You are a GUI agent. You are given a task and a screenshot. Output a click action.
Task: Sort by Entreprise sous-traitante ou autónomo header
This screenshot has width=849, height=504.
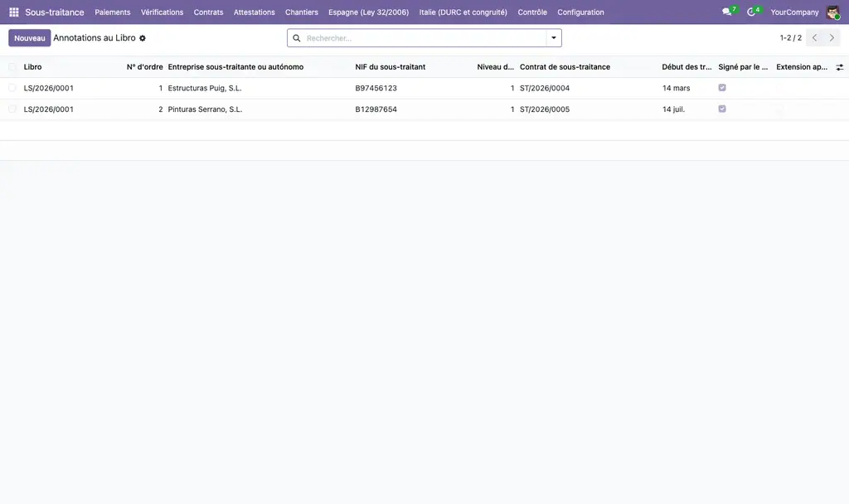[x=235, y=67]
